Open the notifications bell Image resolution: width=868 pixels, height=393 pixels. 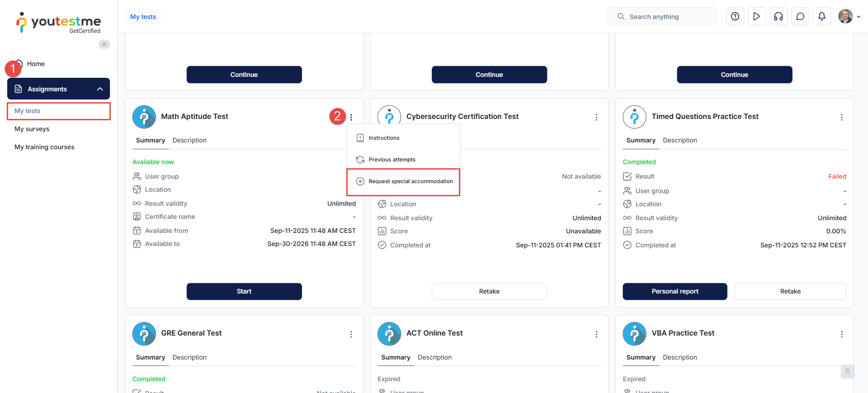[822, 17]
